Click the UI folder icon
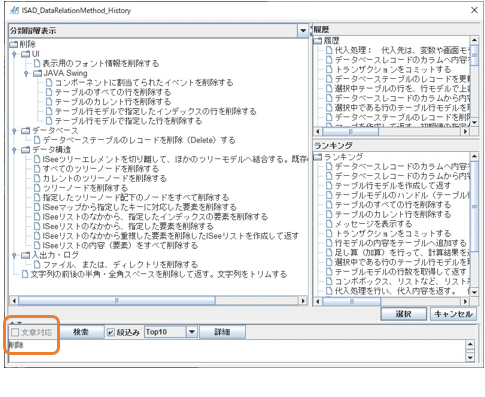This screenshot has height=397, width=485. (25, 54)
